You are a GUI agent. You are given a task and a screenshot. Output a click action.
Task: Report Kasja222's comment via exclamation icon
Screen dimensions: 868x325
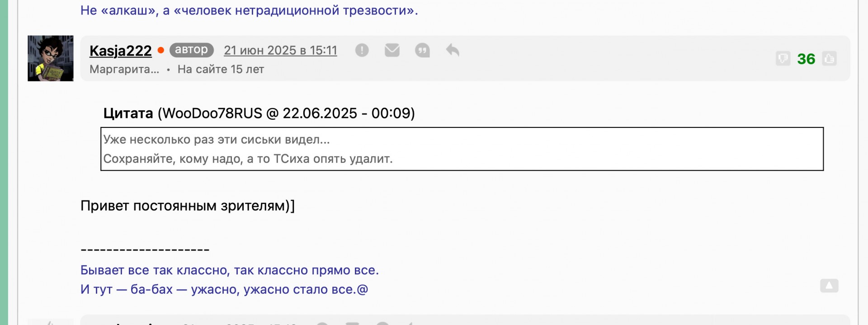coord(362,50)
